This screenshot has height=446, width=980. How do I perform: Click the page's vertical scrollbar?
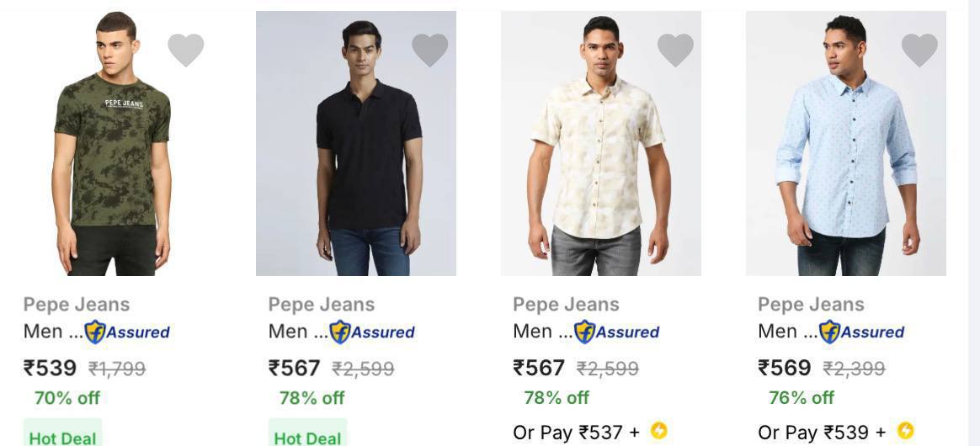[x=973, y=223]
